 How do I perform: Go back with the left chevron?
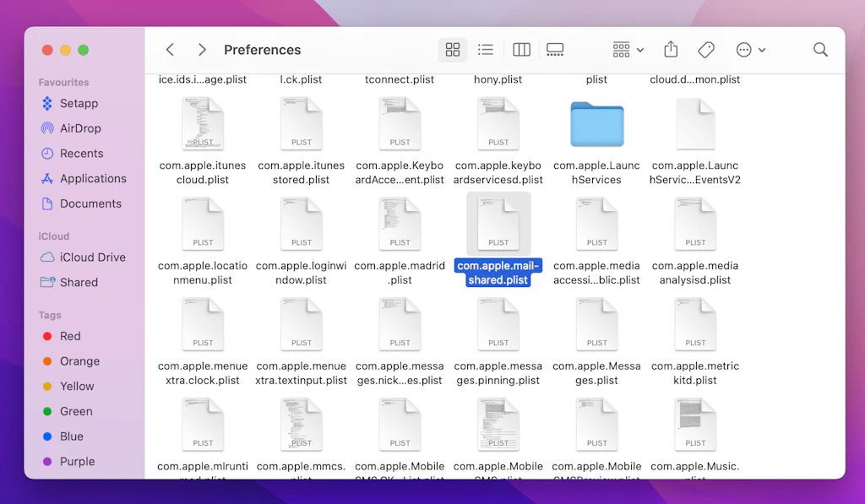(x=170, y=50)
